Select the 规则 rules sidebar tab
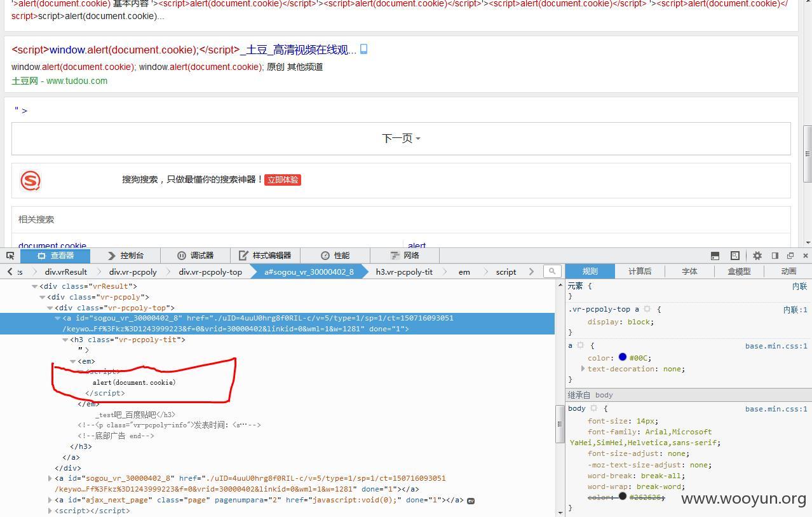This screenshot has width=812, height=517. click(x=590, y=272)
